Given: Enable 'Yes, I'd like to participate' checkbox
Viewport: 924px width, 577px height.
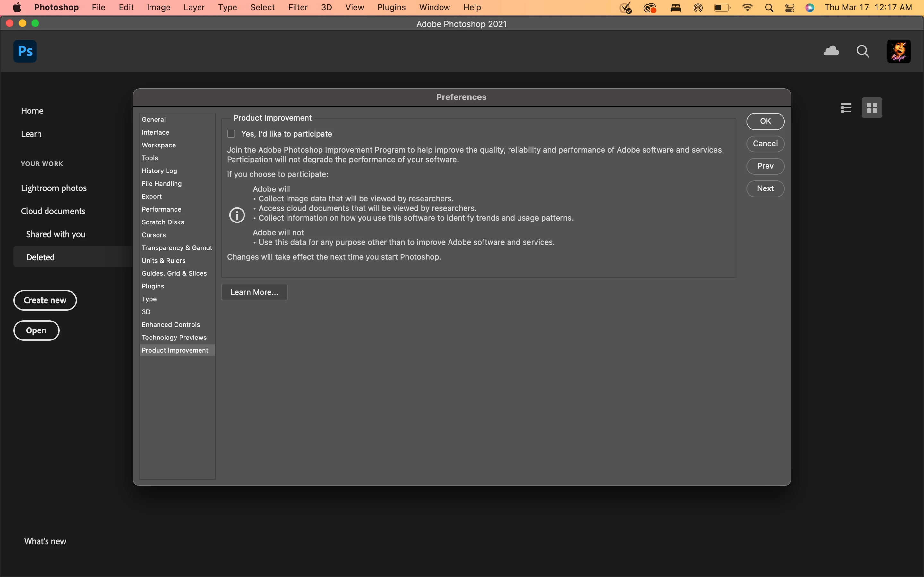Looking at the screenshot, I should 231,134.
